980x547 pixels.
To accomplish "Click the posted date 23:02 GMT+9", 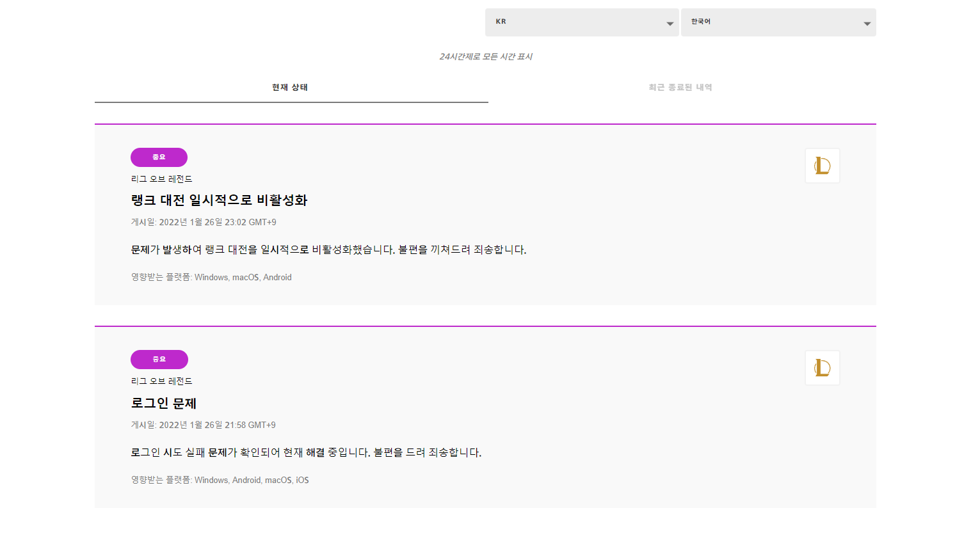I will pos(204,222).
